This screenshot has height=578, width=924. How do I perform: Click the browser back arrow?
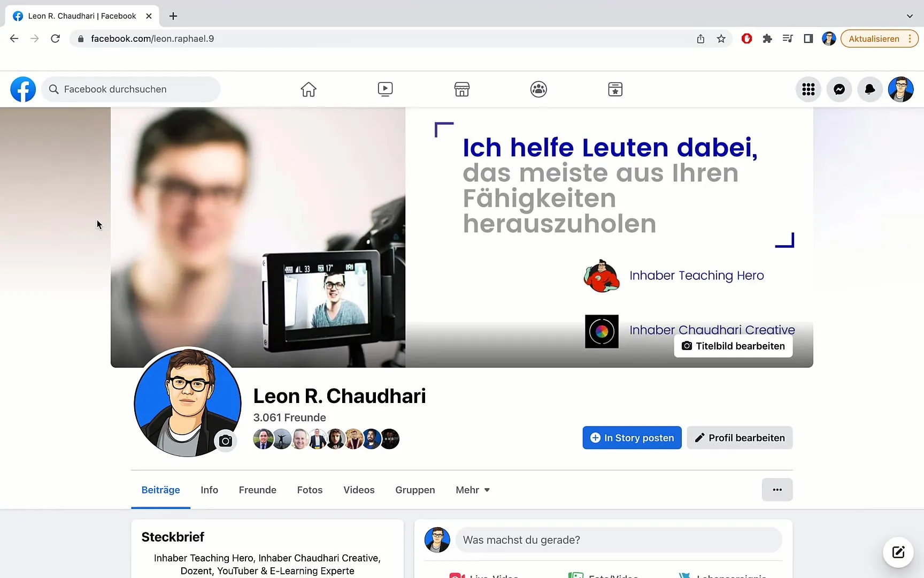(x=14, y=39)
